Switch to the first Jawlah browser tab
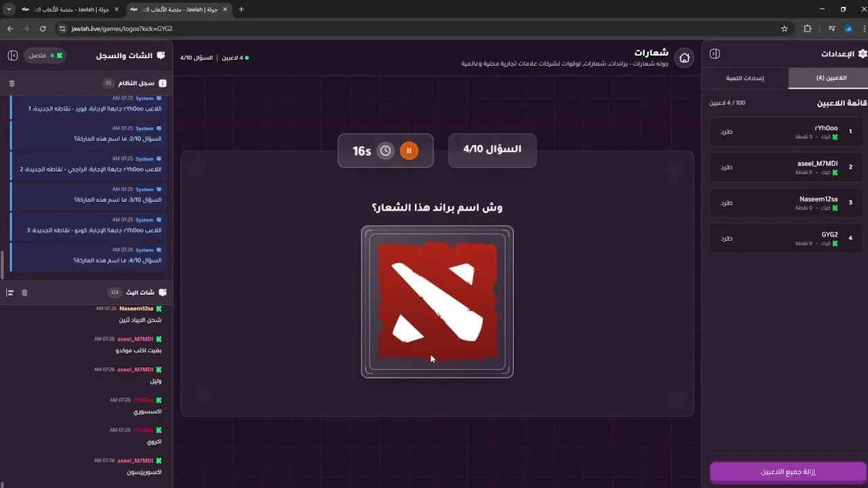 tap(68, 9)
